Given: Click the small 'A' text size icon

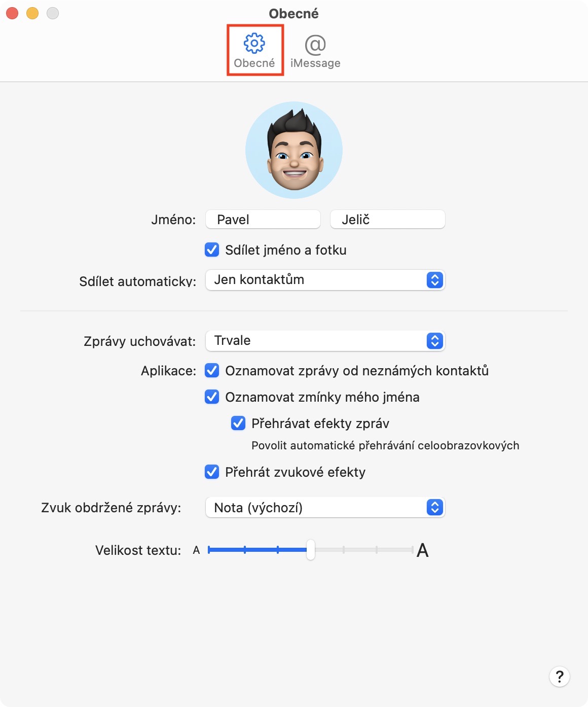Looking at the screenshot, I should [x=197, y=550].
